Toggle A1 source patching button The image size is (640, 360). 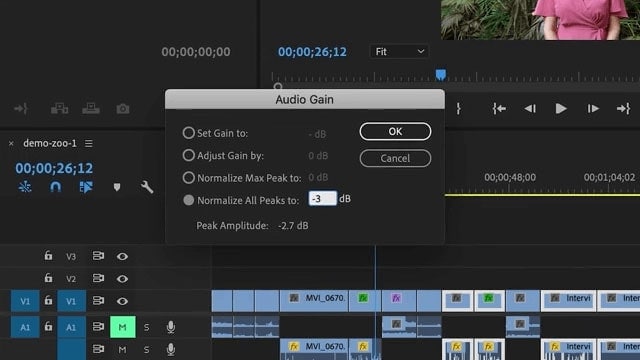click(25, 327)
